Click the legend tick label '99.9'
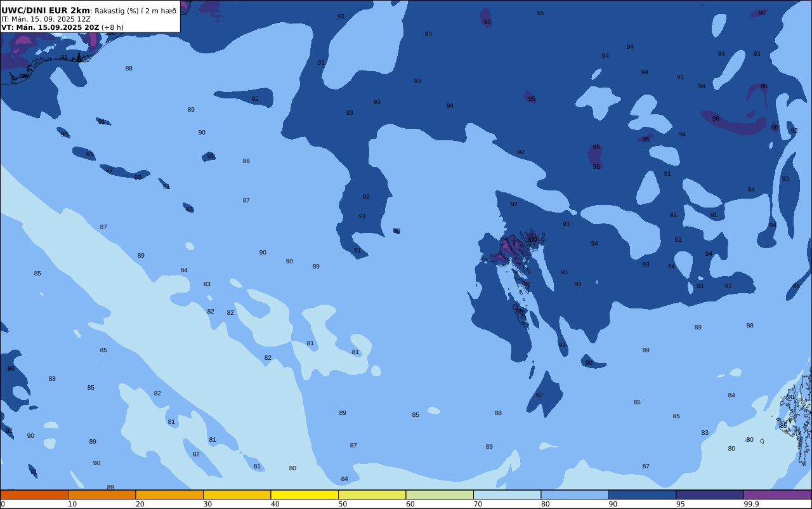 tap(751, 504)
